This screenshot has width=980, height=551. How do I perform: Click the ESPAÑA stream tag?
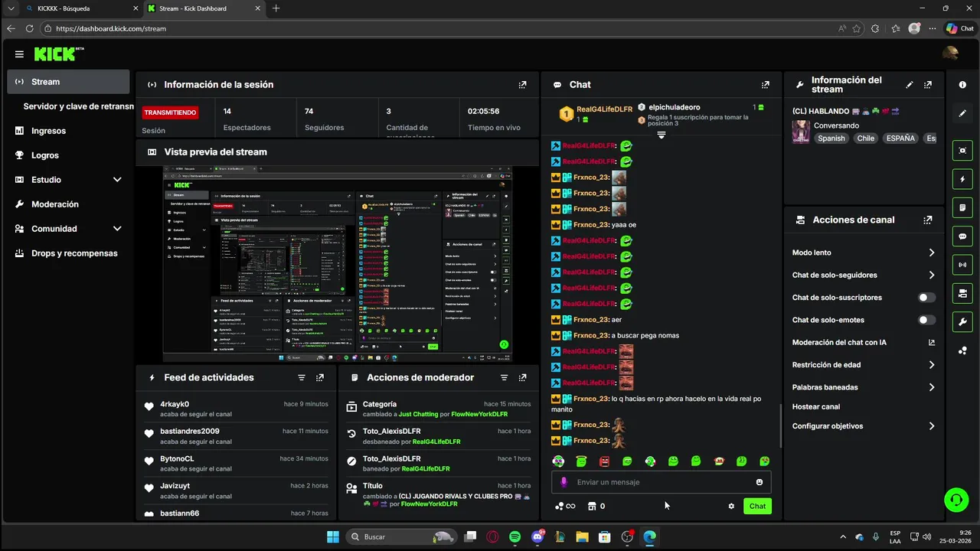pyautogui.click(x=900, y=139)
